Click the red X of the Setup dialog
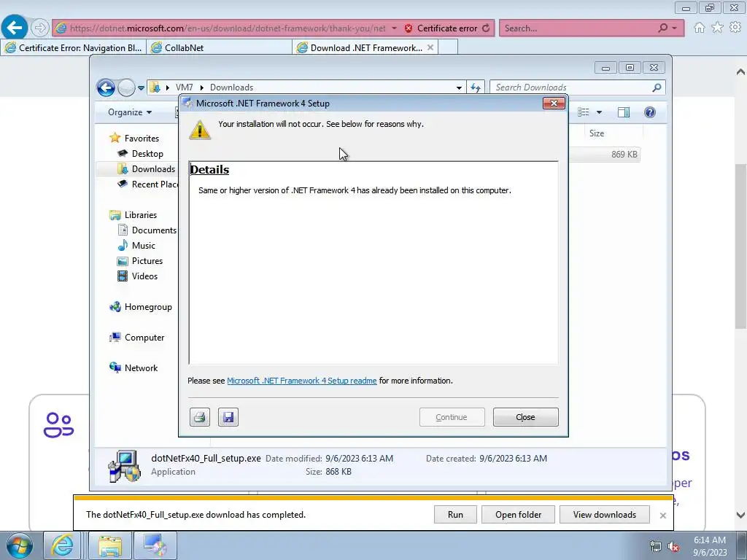Image resolution: width=747 pixels, height=560 pixels. [x=554, y=104]
